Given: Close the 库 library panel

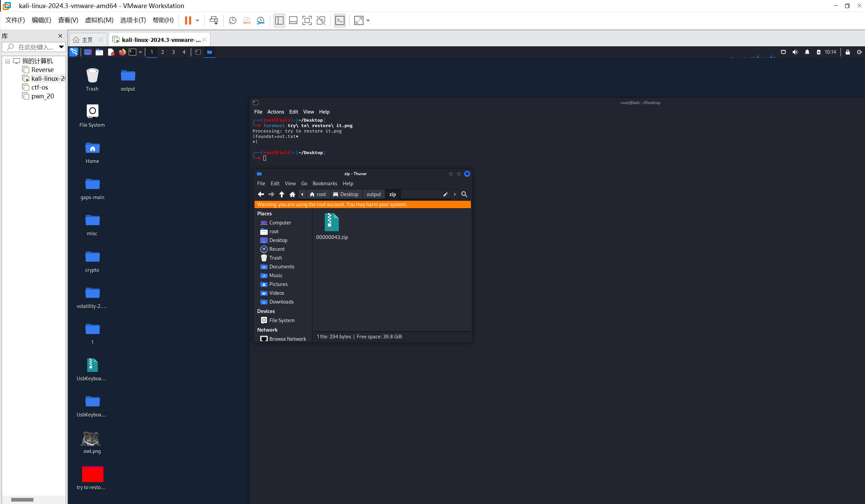Looking at the screenshot, I should pos(61,36).
